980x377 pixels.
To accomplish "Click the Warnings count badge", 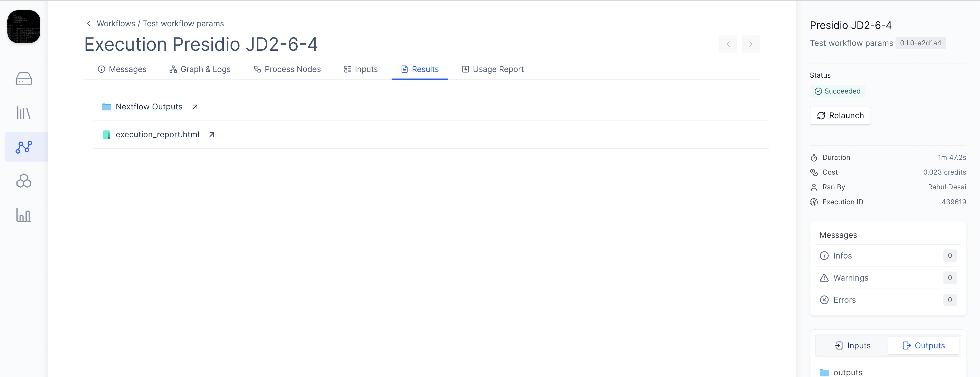I will tap(950, 278).
